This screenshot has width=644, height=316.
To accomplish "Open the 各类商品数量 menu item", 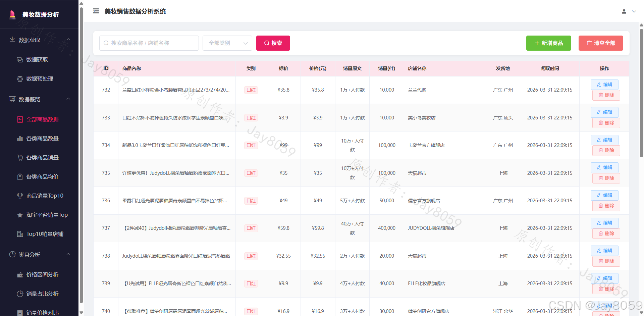I will click(39, 138).
